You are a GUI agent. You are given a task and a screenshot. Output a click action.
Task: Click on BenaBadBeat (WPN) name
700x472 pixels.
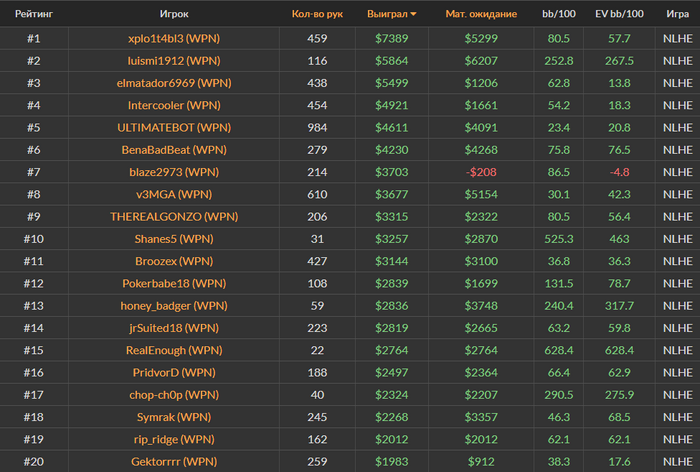point(174,150)
